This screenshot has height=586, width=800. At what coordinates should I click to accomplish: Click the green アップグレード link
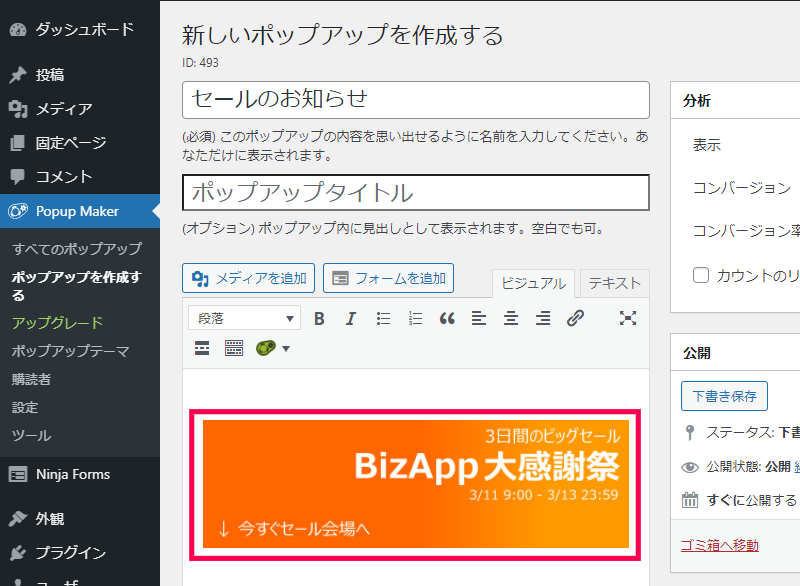(x=58, y=322)
